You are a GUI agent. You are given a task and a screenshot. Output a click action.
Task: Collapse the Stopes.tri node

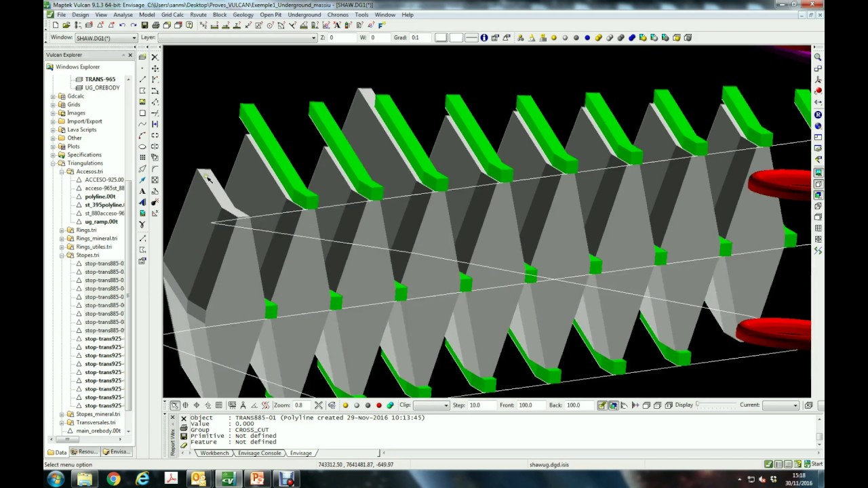click(x=62, y=256)
